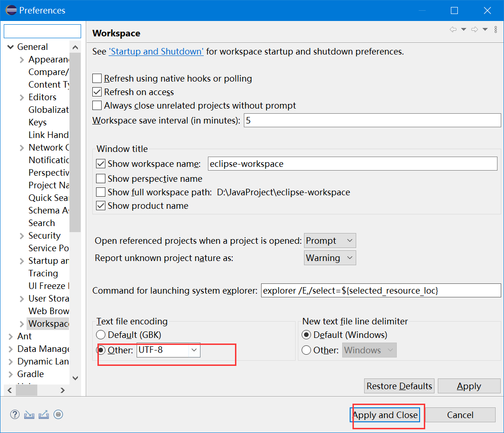Click the Oomph preference recorder icon
This screenshot has height=433, width=504.
[x=58, y=415]
